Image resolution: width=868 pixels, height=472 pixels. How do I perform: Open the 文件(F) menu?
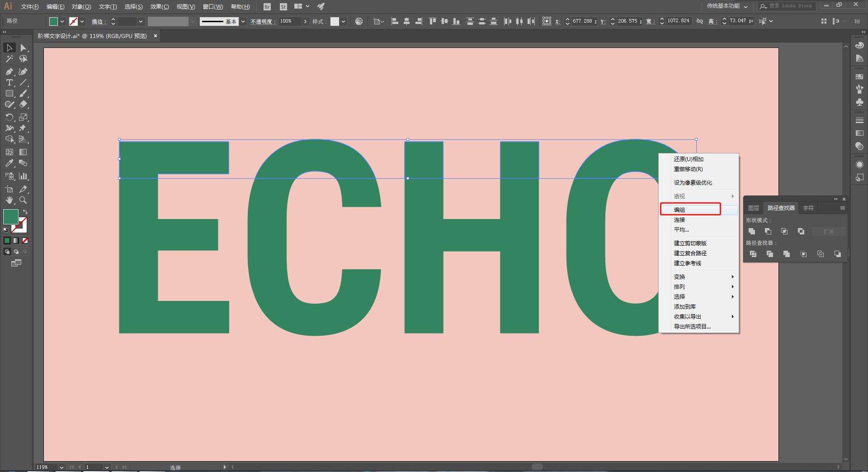click(30, 7)
